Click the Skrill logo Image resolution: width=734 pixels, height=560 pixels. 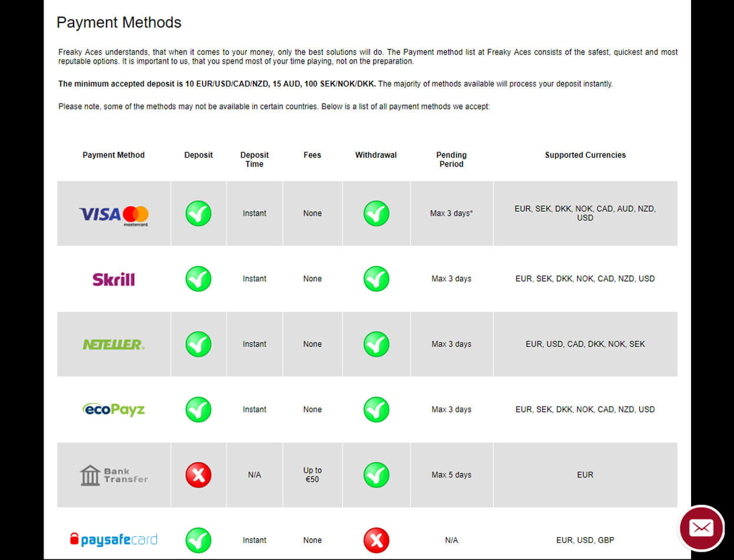coord(114,279)
